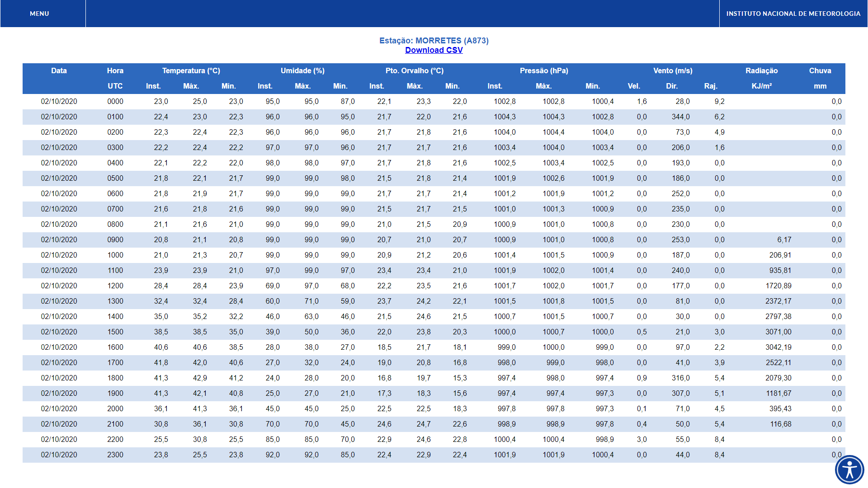Click the Download CSV link

[x=434, y=50]
